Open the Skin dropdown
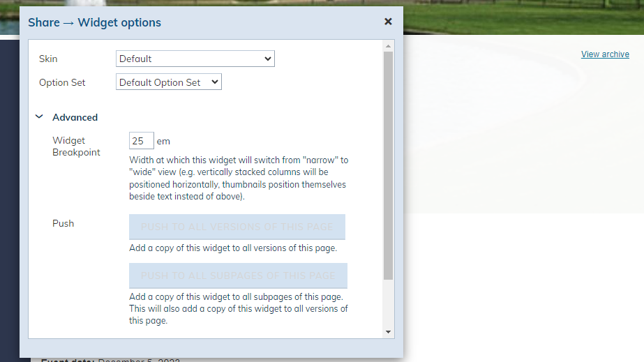 pyautogui.click(x=195, y=59)
